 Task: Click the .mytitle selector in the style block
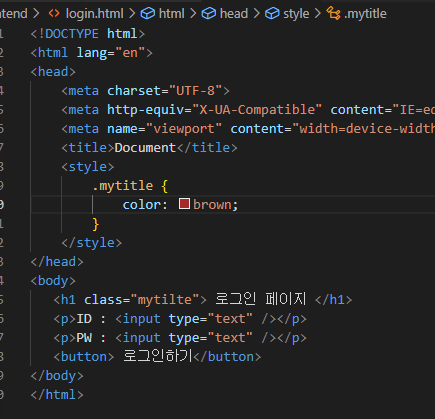(x=123, y=186)
